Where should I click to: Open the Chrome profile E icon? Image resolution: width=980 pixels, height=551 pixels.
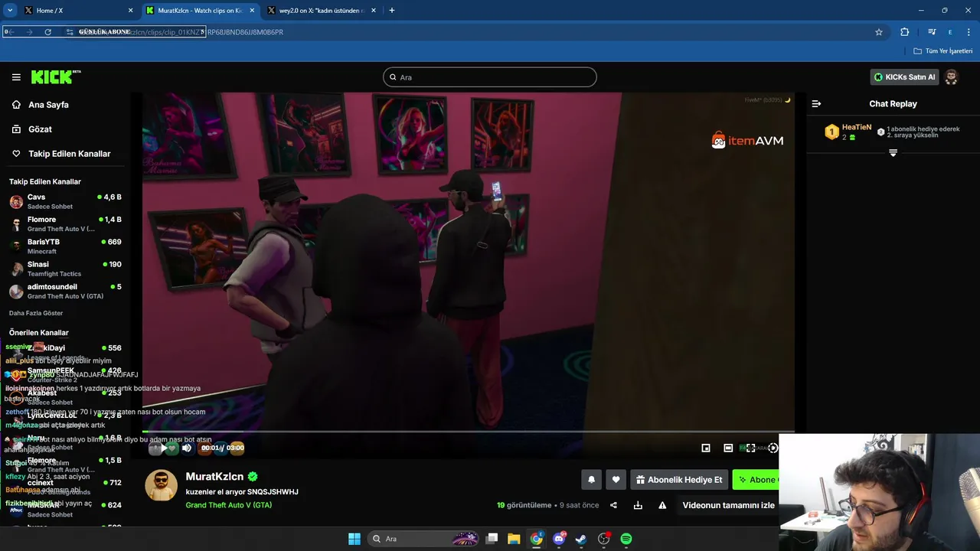950,32
